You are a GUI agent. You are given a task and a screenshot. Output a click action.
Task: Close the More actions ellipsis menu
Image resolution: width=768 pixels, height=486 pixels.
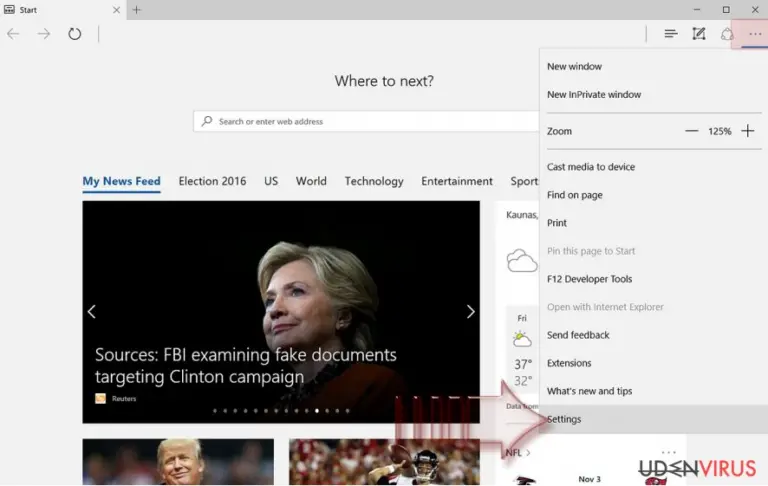click(x=755, y=34)
